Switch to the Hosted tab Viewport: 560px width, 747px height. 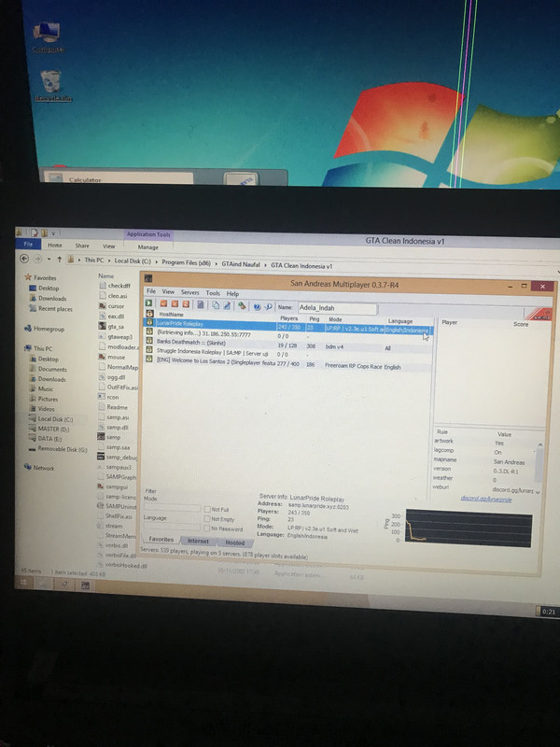235,543
